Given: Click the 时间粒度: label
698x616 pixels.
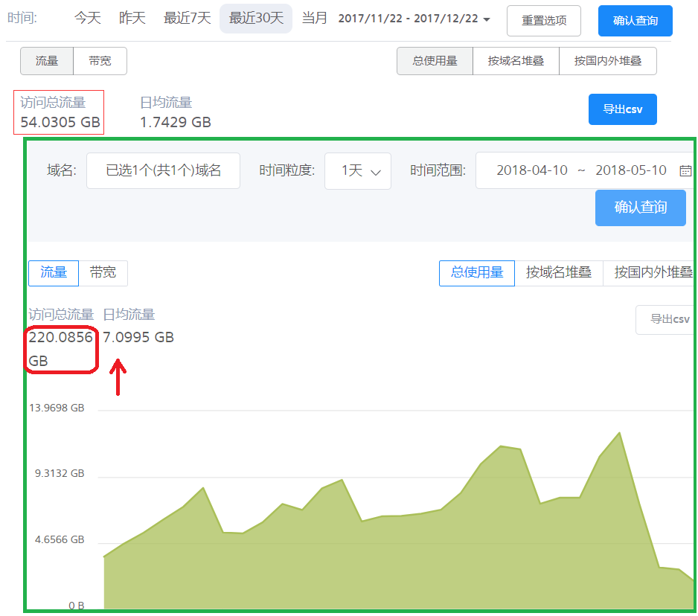Looking at the screenshot, I should 287,170.
